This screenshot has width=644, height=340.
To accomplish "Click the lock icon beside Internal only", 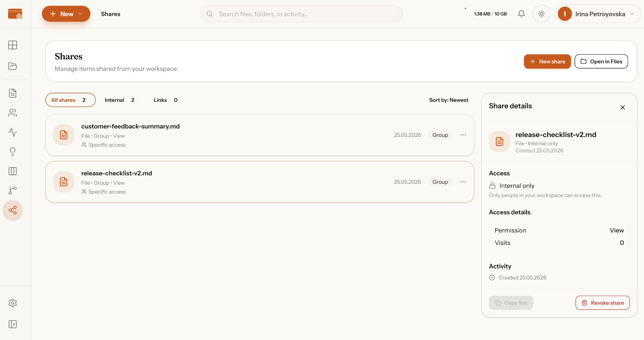I will [x=492, y=186].
